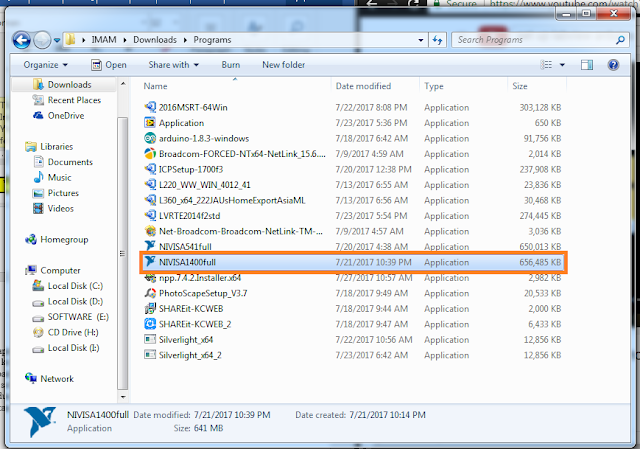Select the Silverlight_x64 file icon
Screen dimensions: 640x449
(x=150, y=340)
